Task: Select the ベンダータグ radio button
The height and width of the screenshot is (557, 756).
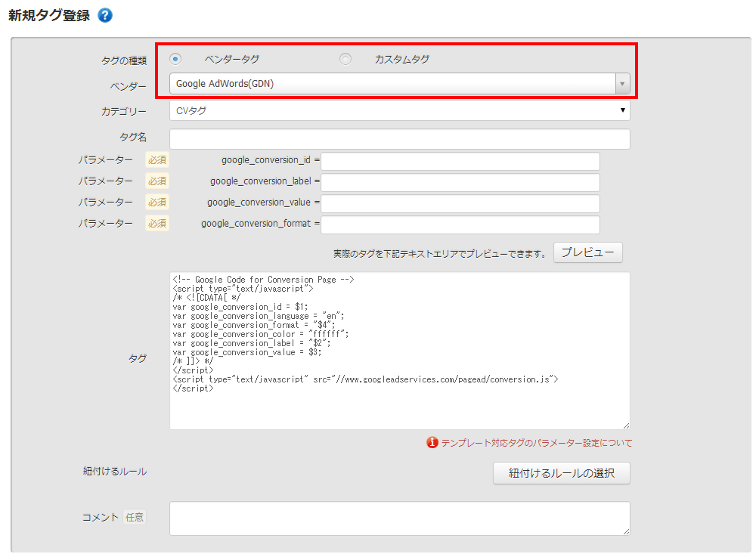Action: tap(175, 59)
